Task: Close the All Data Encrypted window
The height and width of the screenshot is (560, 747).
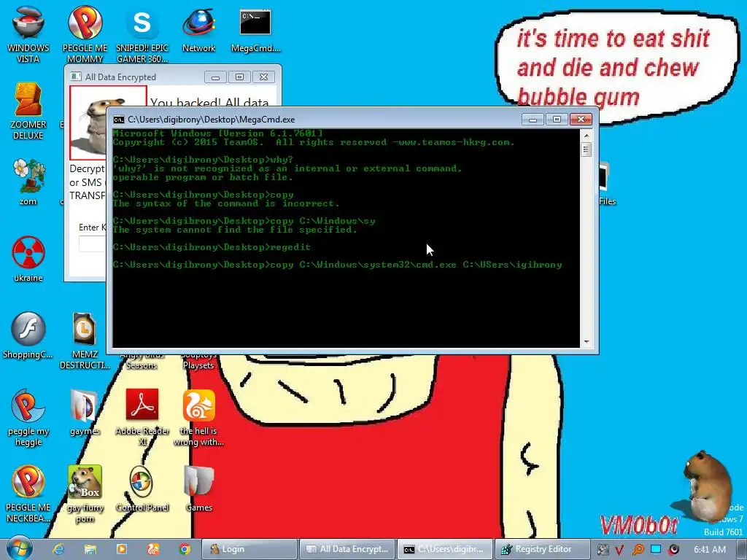Action: click(x=263, y=77)
